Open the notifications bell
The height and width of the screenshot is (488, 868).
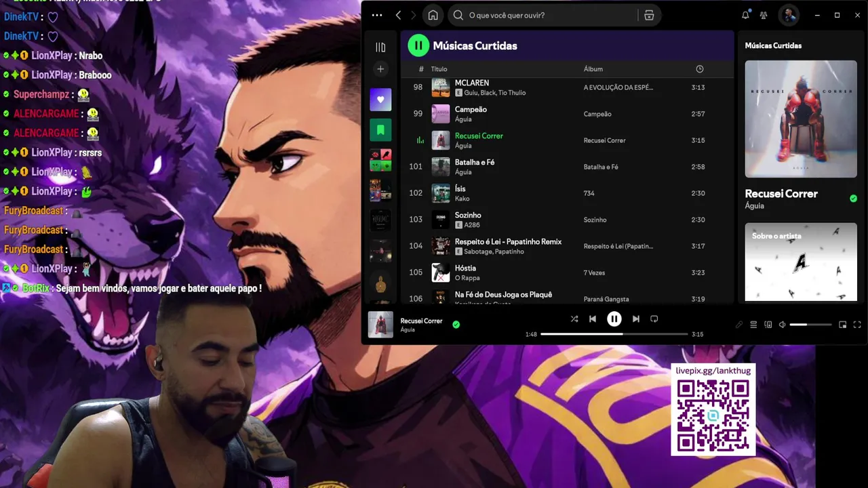tap(745, 15)
